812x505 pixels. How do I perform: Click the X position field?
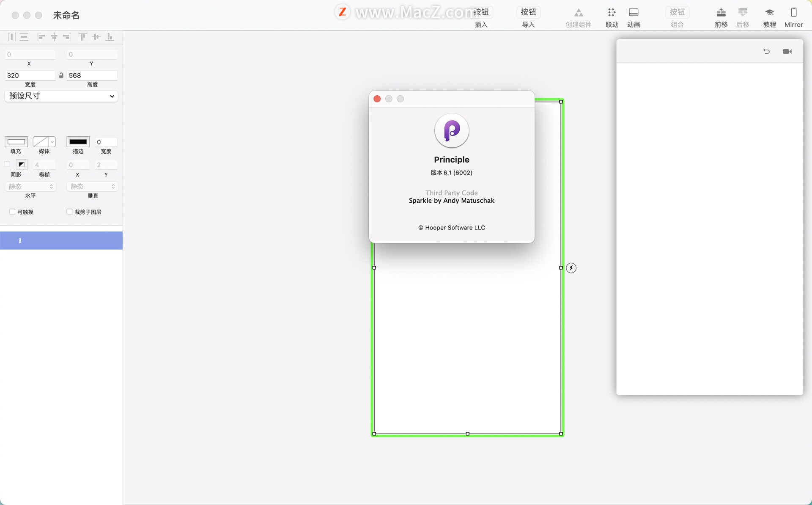[30, 54]
